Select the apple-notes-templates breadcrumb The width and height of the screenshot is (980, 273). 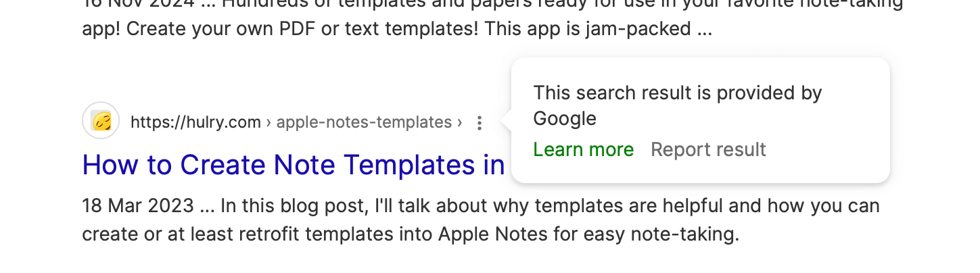(364, 122)
